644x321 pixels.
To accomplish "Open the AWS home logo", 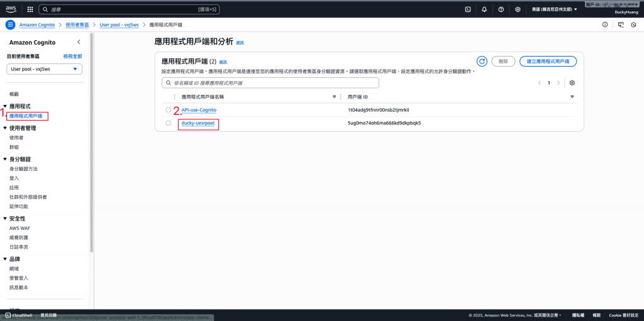I will 11,9.
